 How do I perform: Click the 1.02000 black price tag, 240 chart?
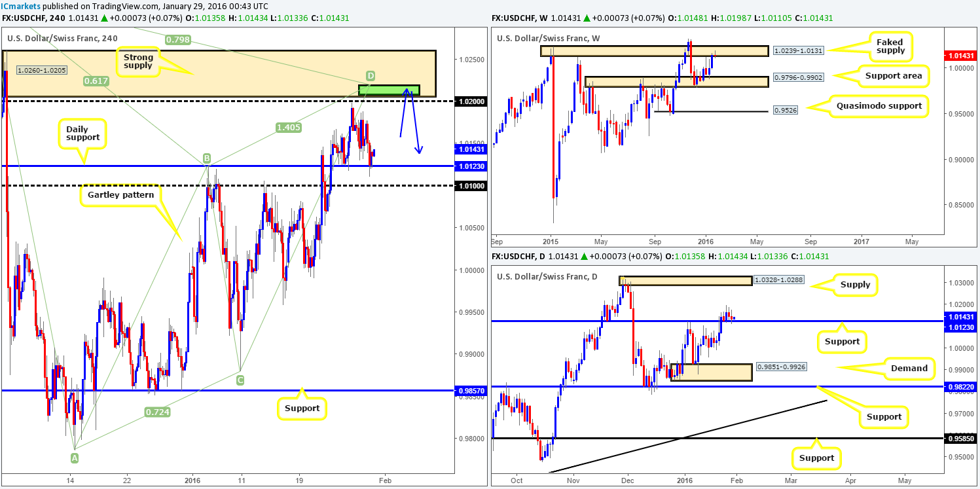[469, 101]
